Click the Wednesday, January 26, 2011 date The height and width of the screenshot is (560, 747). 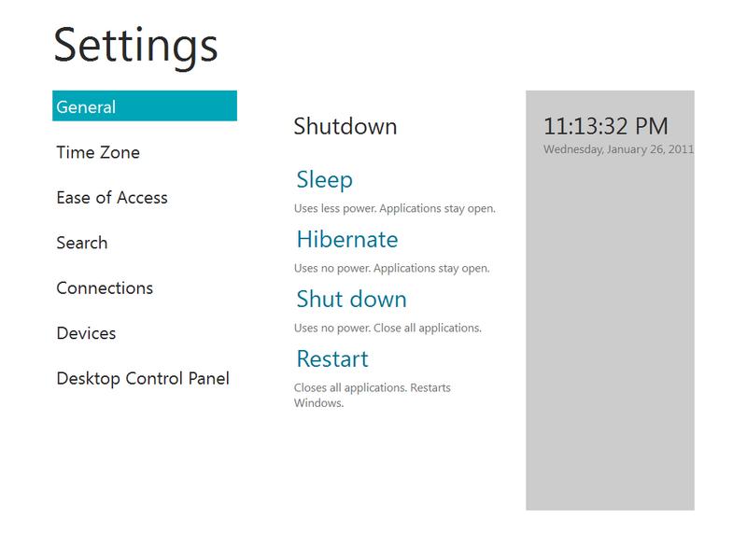point(618,149)
